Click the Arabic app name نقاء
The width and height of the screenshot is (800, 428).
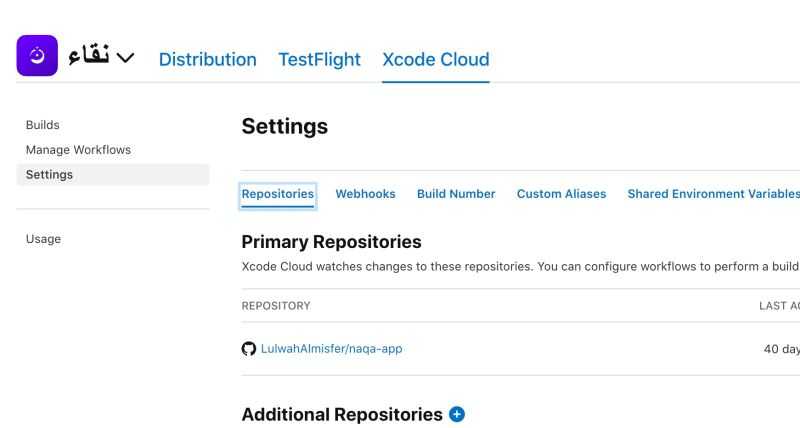coord(89,57)
